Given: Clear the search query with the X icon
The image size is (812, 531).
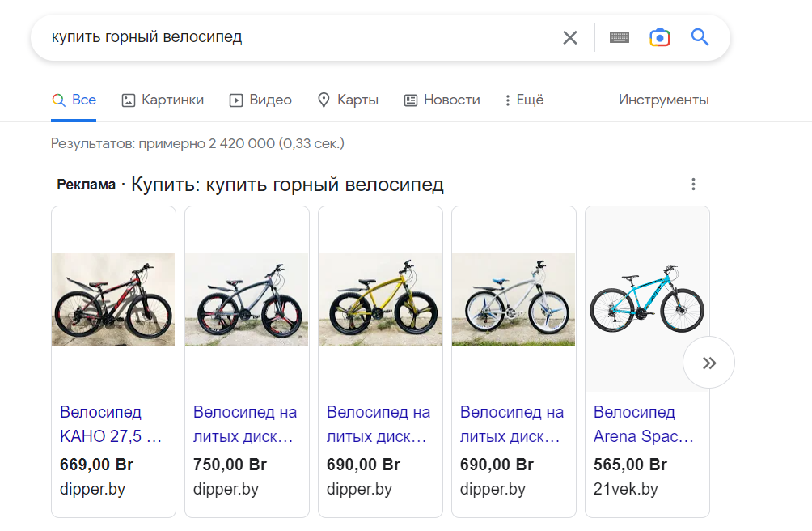Looking at the screenshot, I should click(569, 37).
